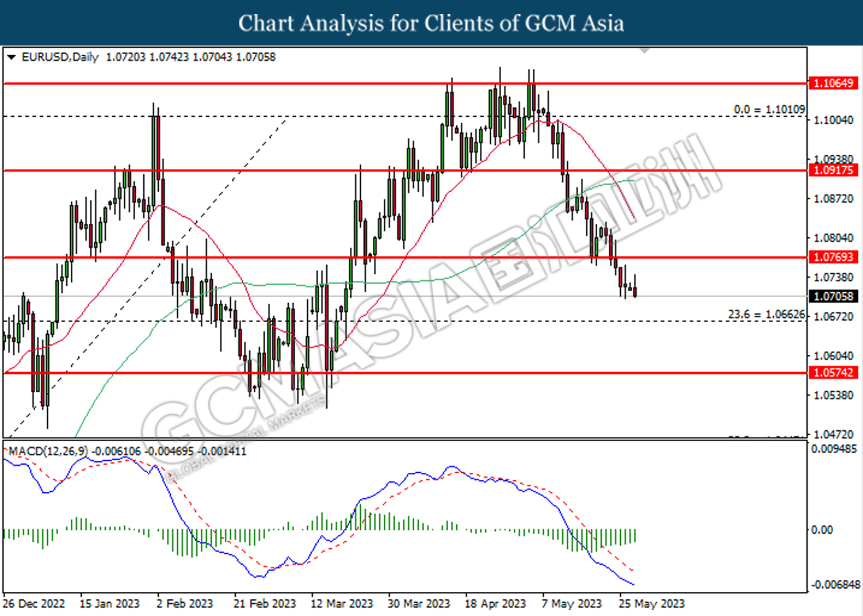863x616 pixels.
Task: Click the Fibonacci label 23.6 = 1.06626
Action: [766, 315]
